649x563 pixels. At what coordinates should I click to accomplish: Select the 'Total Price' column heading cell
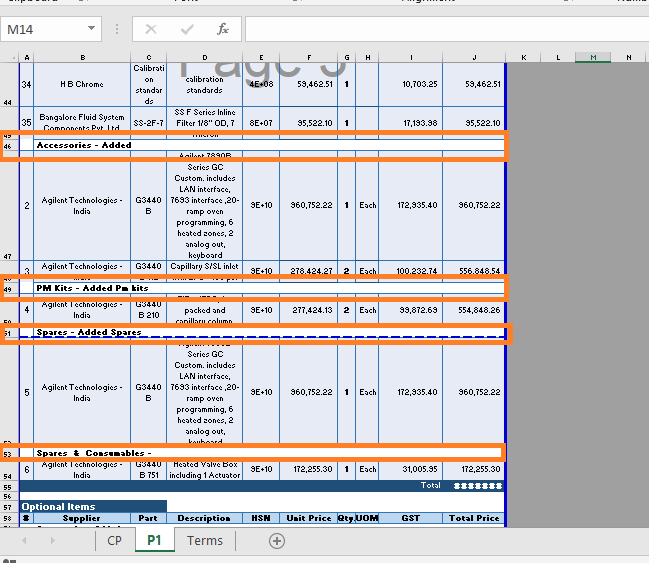click(474, 518)
